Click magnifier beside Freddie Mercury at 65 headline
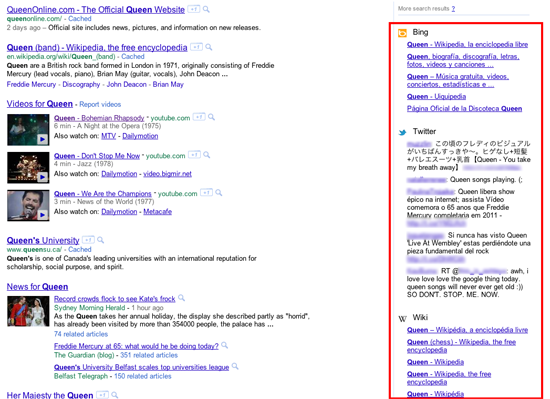This screenshot has width=550, height=399. 224,345
